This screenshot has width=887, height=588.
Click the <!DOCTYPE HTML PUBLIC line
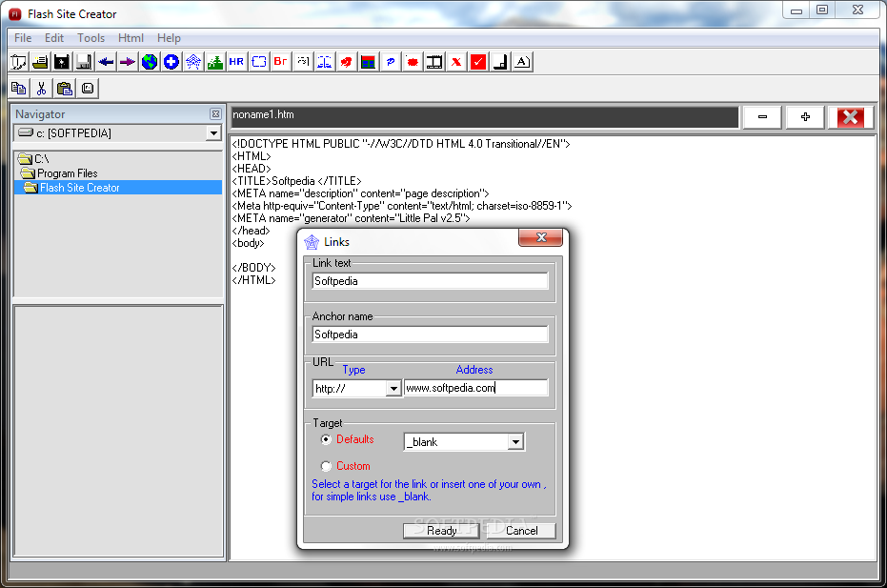point(401,144)
